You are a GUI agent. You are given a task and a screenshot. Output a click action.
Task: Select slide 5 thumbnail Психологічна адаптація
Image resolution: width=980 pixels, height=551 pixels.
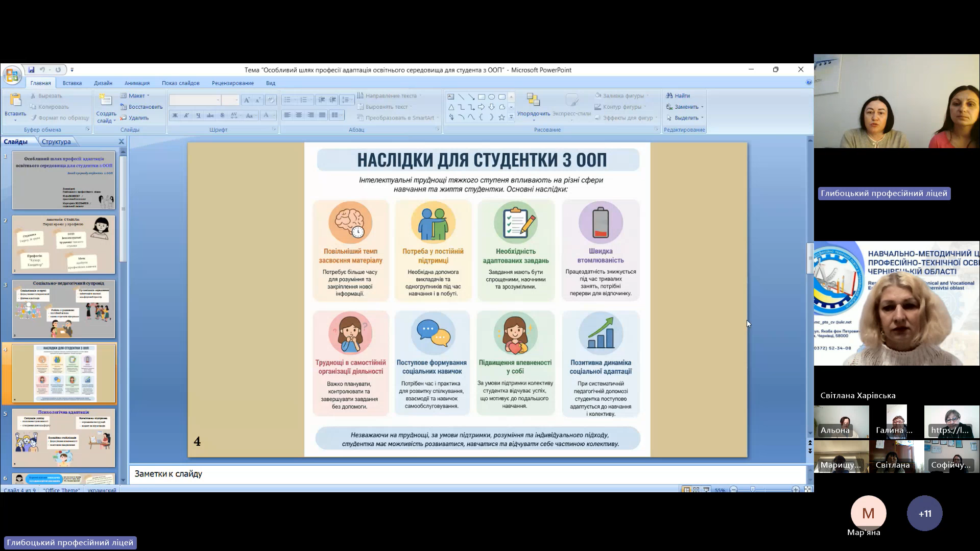(64, 438)
